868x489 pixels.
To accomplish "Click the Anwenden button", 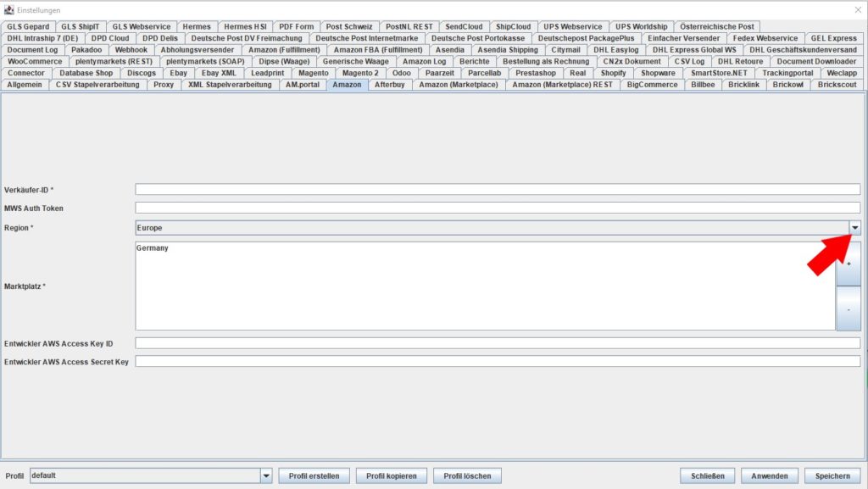I will click(x=770, y=475).
